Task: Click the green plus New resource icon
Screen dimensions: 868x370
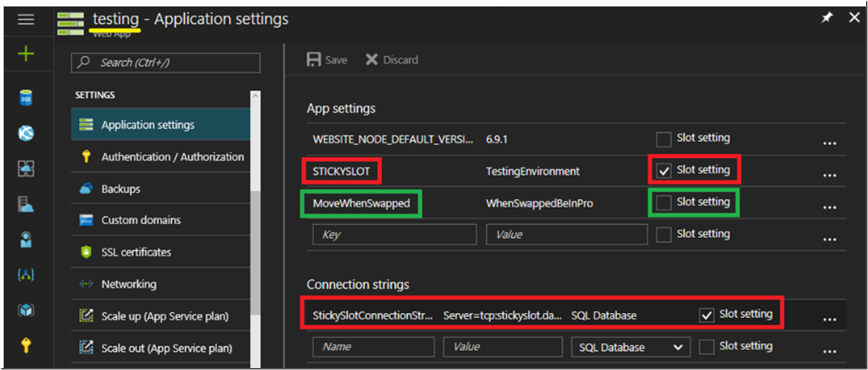Action: click(26, 54)
